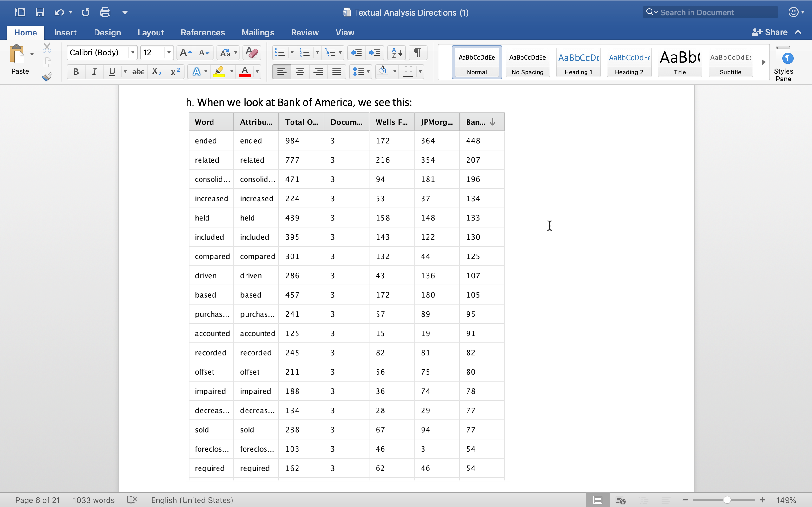
Task: Activate the Format Painter tool
Action: coord(47,76)
